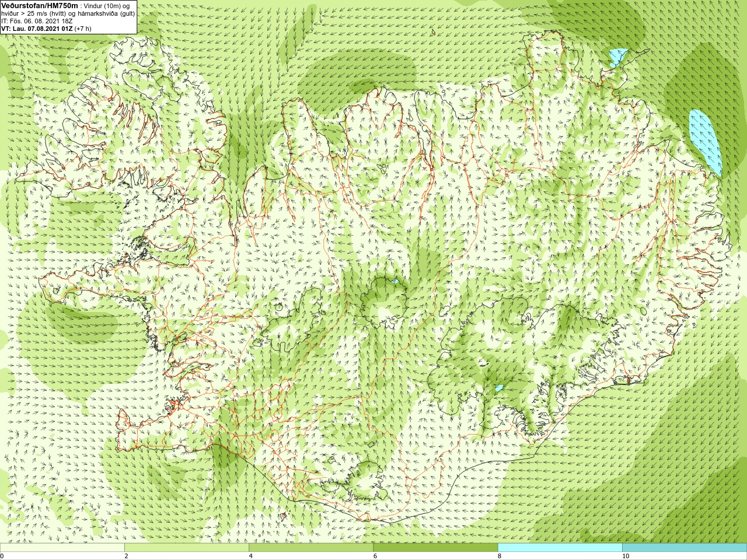Click the 'hviður > 25 m/s' legend line
This screenshot has width=747, height=560.
(x=68, y=13)
